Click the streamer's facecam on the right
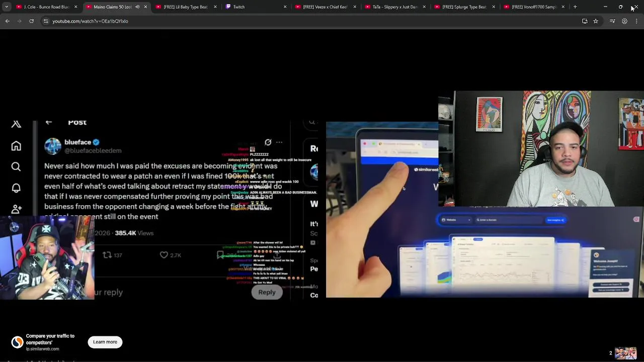This screenshot has width=644, height=362. [x=541, y=149]
